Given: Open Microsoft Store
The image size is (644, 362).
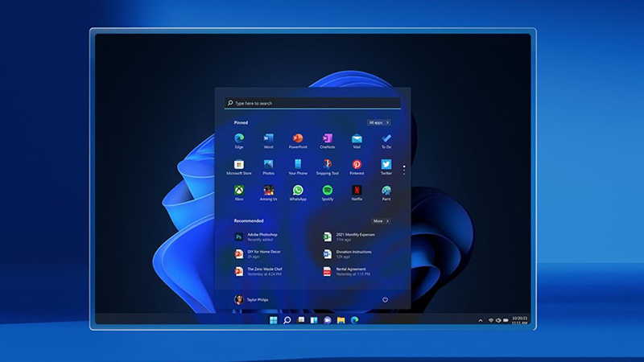Looking at the screenshot, I should tap(239, 167).
